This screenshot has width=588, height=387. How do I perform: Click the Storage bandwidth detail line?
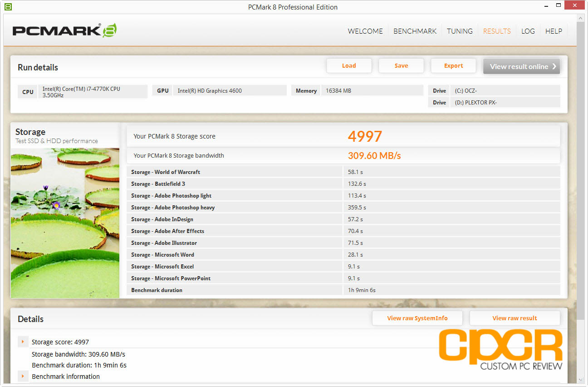click(78, 354)
